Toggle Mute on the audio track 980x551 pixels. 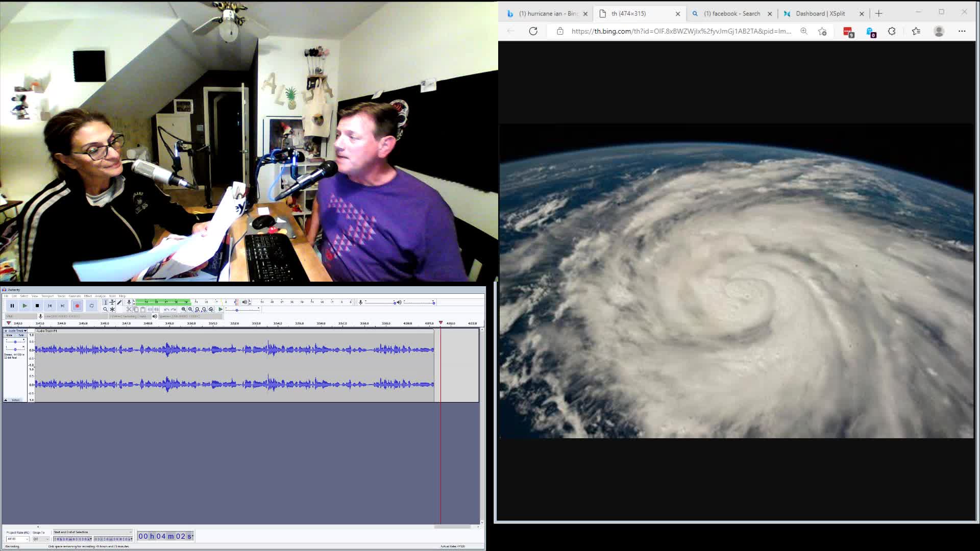pyautogui.click(x=9, y=335)
